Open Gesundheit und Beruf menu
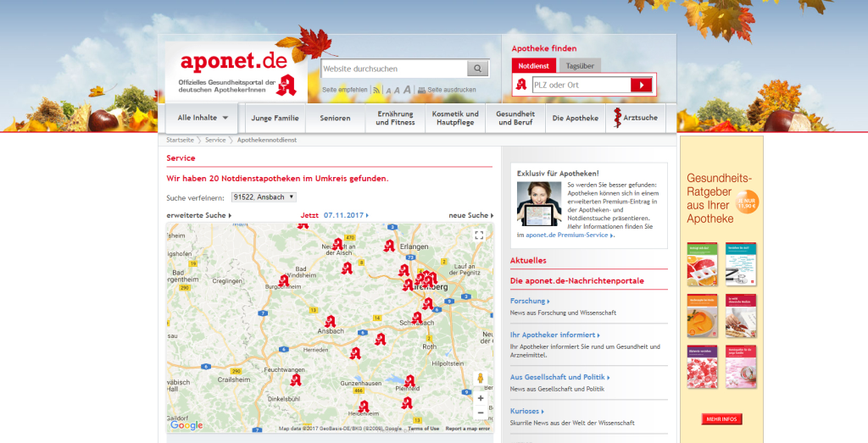The image size is (868, 443). pyautogui.click(x=515, y=118)
